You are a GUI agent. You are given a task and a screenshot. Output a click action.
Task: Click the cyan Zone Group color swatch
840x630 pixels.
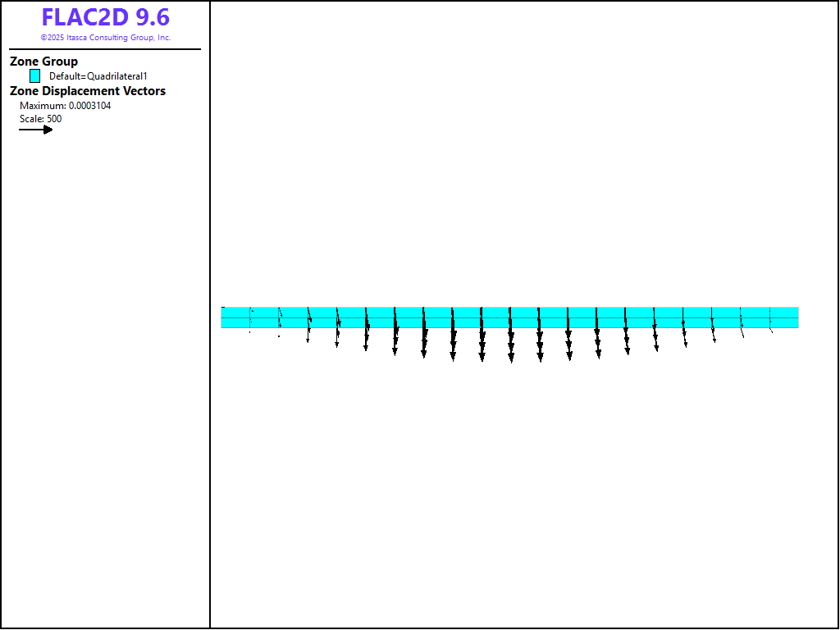[x=34, y=75]
